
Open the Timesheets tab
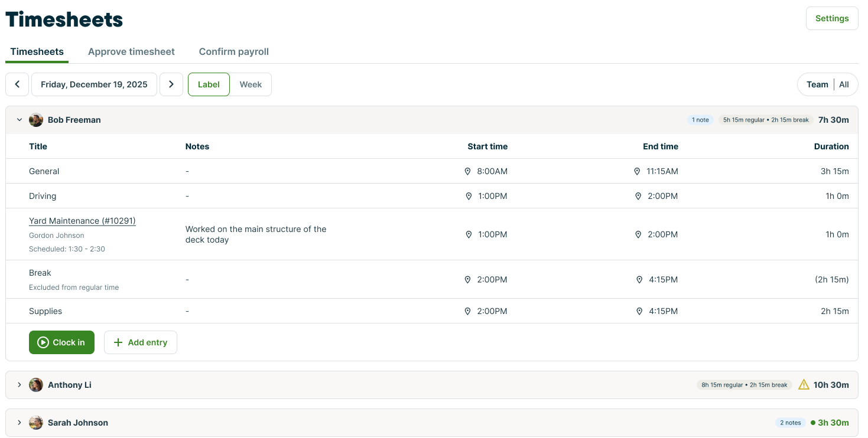37,52
